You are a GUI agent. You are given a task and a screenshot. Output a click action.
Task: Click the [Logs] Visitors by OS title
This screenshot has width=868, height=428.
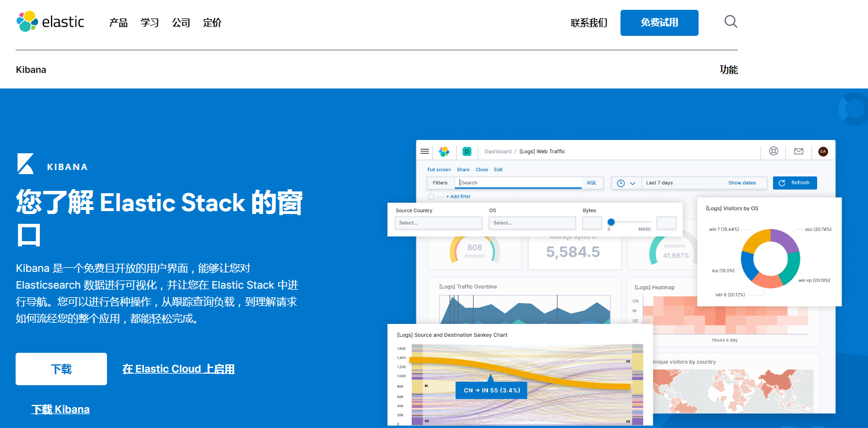732,208
